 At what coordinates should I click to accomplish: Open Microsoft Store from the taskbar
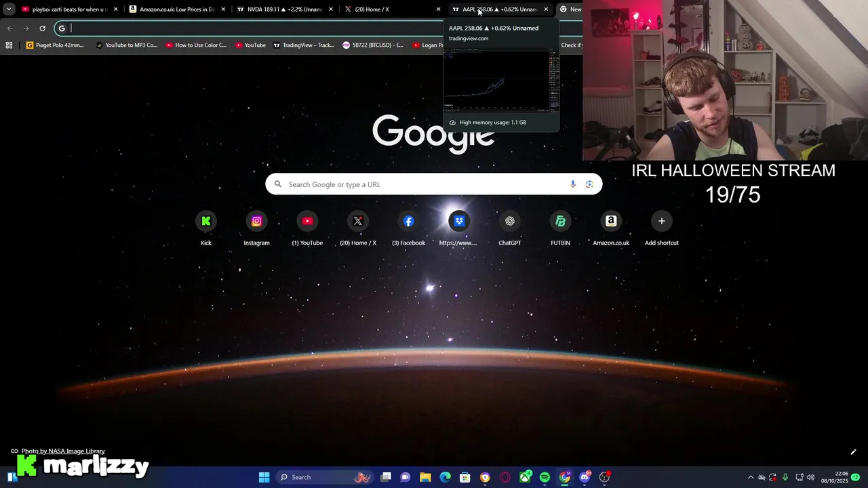coord(465,477)
